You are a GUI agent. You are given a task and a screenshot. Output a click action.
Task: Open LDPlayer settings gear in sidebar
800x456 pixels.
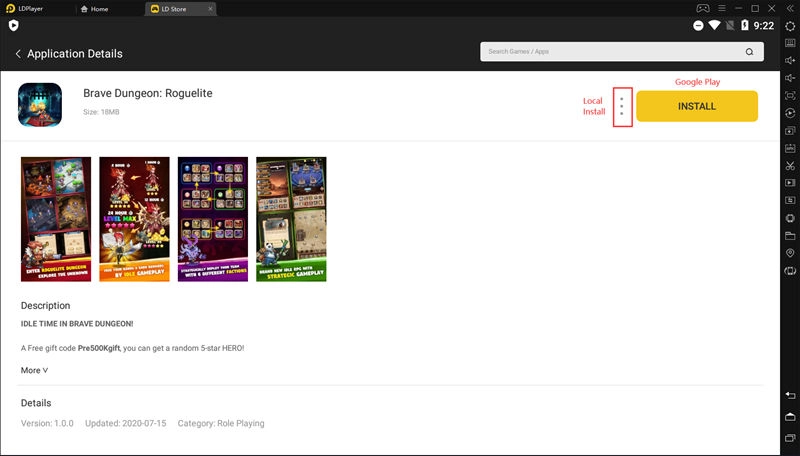pos(790,26)
